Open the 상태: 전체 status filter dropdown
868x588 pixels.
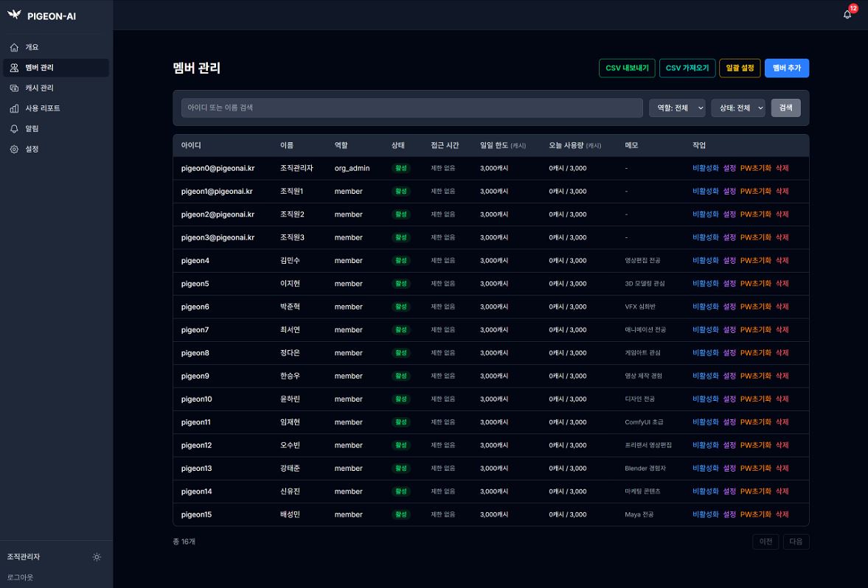737,108
